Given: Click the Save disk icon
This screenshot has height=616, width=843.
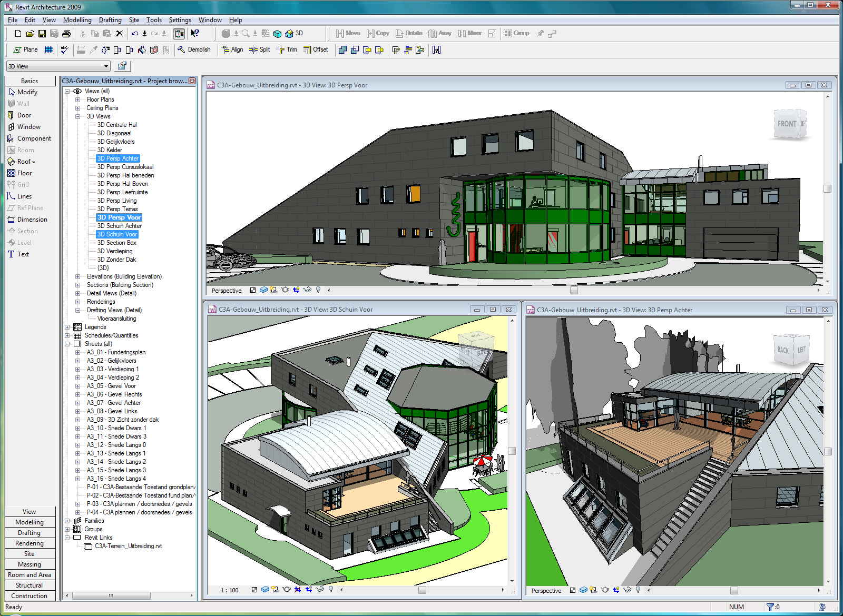Looking at the screenshot, I should [42, 34].
